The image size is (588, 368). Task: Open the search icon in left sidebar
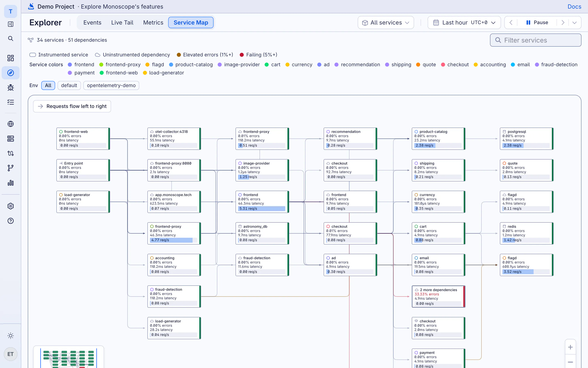pos(10,38)
